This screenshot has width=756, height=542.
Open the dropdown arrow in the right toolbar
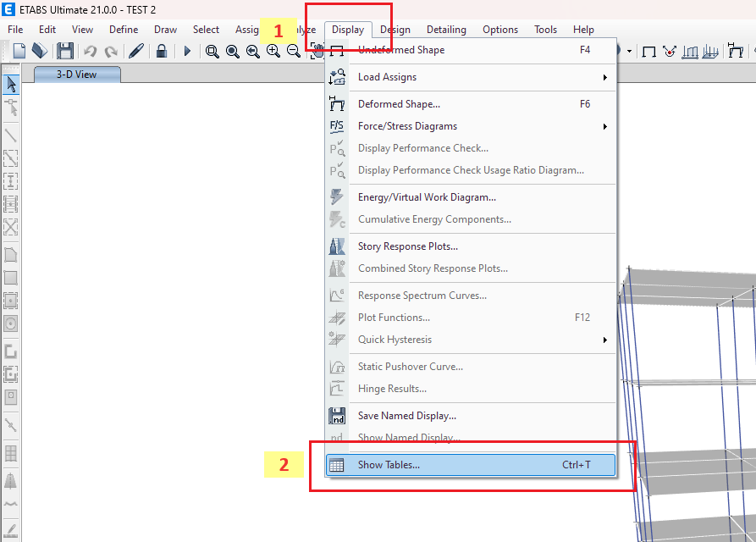(629, 51)
